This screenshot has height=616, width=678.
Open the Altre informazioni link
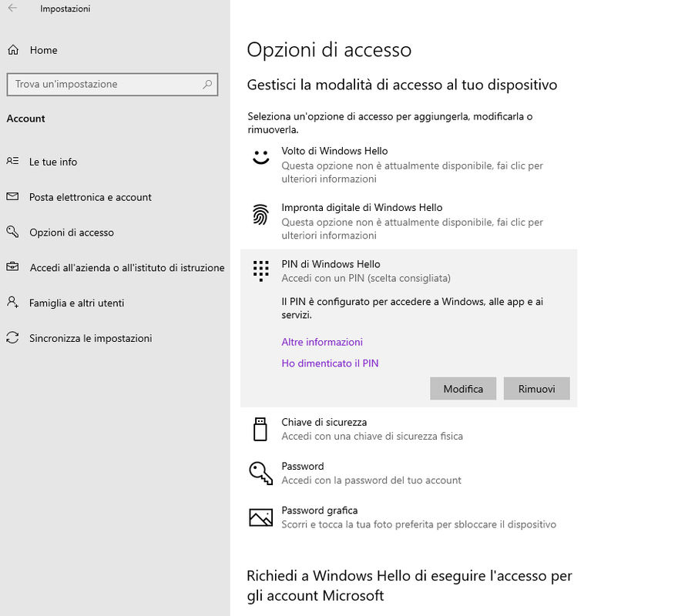coord(322,342)
